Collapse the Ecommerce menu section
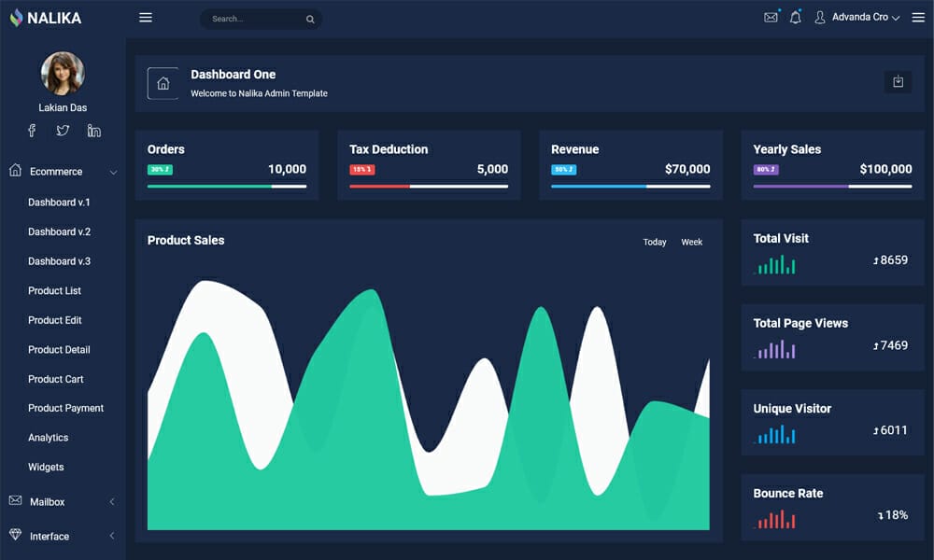 coord(114,172)
